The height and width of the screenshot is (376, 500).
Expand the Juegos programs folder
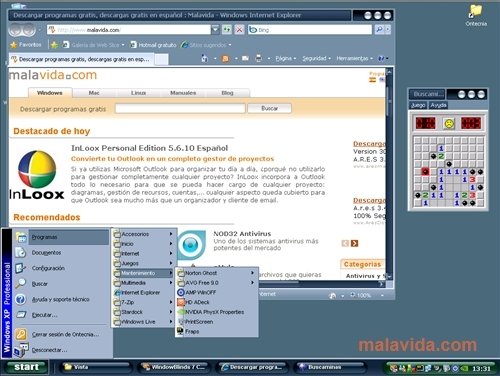click(143, 263)
